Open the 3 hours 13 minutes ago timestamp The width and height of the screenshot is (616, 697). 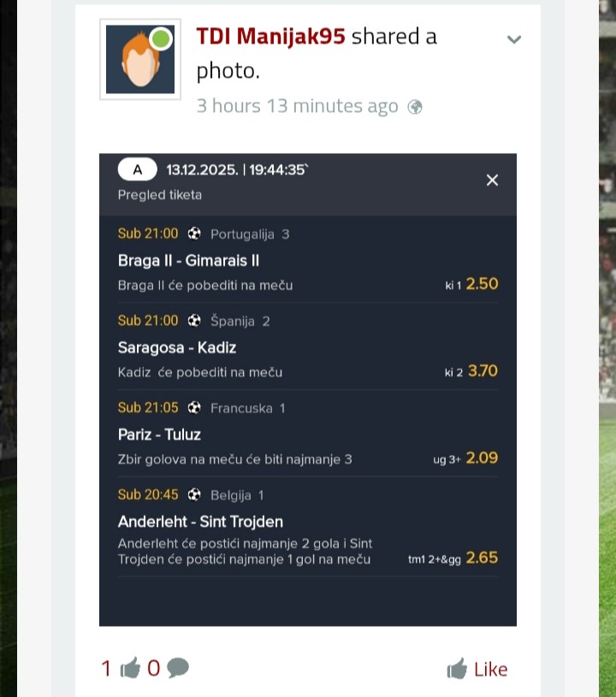click(297, 106)
